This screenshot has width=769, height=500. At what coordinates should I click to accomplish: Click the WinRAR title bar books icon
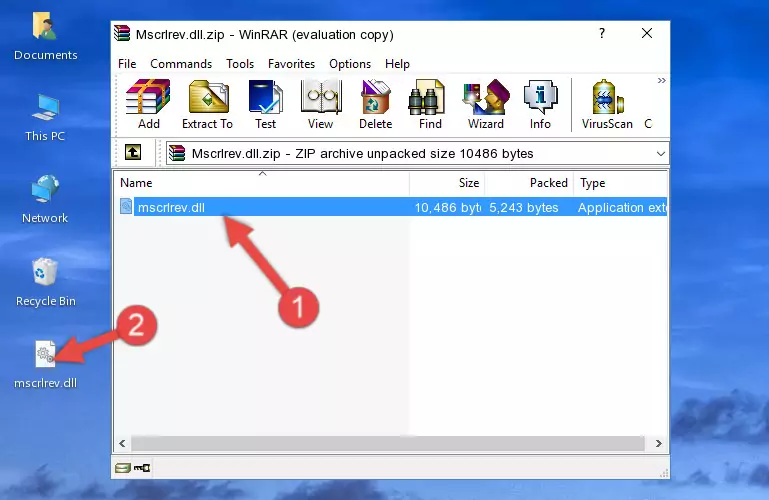pos(122,33)
